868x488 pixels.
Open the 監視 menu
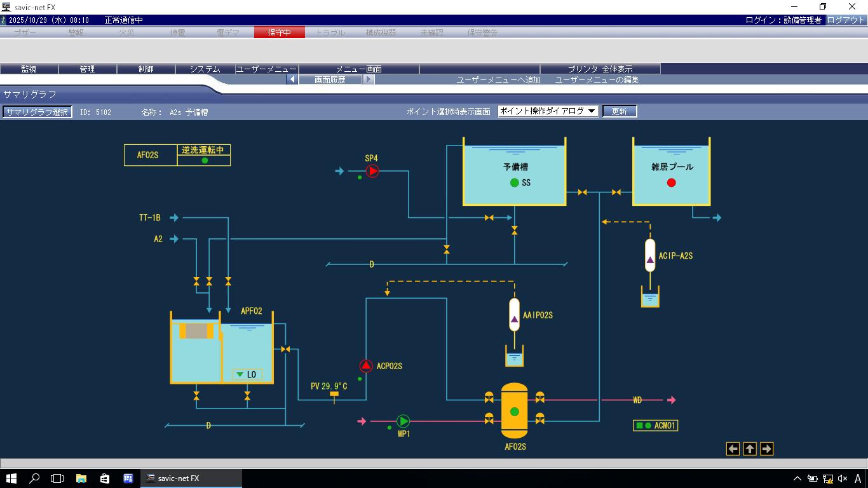[x=29, y=69]
